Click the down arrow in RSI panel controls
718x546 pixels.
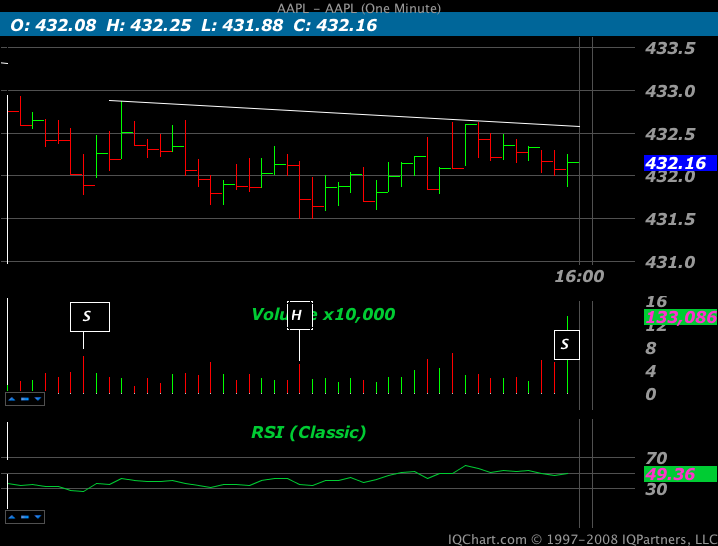point(38,517)
